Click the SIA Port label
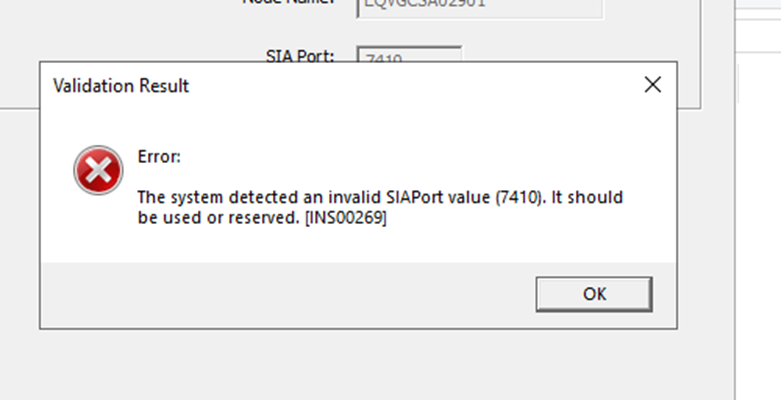The image size is (781, 400). click(300, 56)
